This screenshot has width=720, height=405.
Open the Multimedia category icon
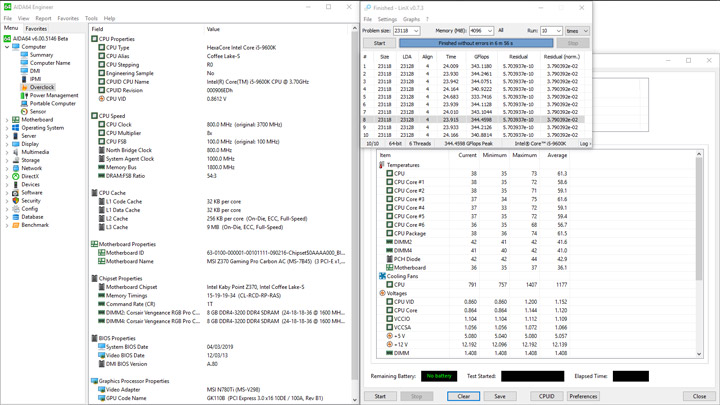[16, 152]
